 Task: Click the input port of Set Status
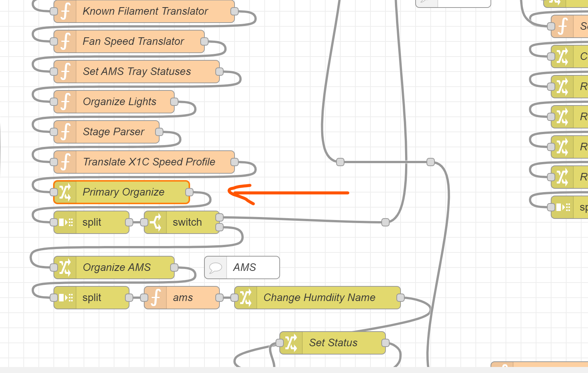[280, 343]
